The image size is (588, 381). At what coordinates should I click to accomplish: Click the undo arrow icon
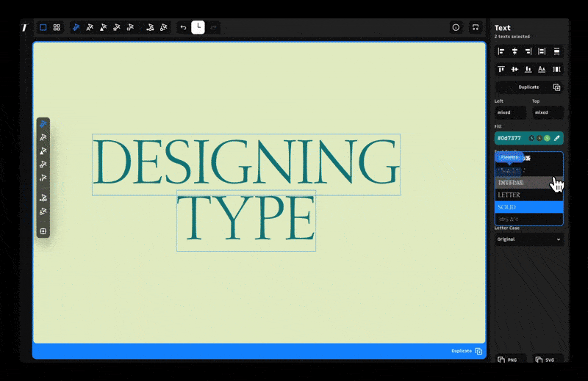pyautogui.click(x=183, y=27)
